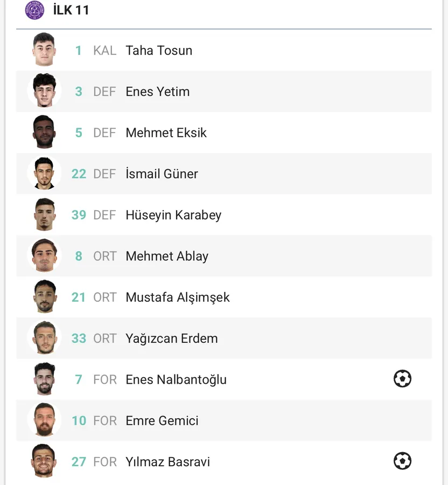
Task: Click jersey number 22 for İsmail Güner
Action: 79,174
